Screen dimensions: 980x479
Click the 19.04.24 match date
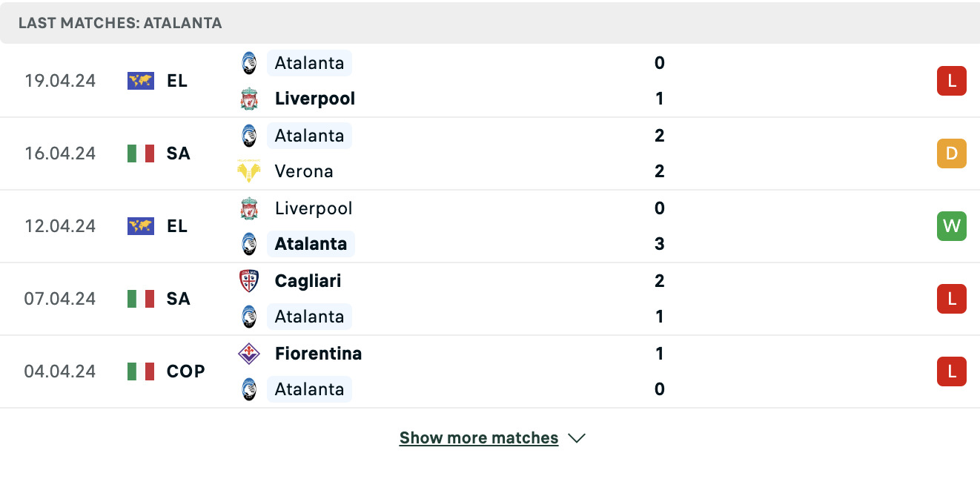pos(60,81)
